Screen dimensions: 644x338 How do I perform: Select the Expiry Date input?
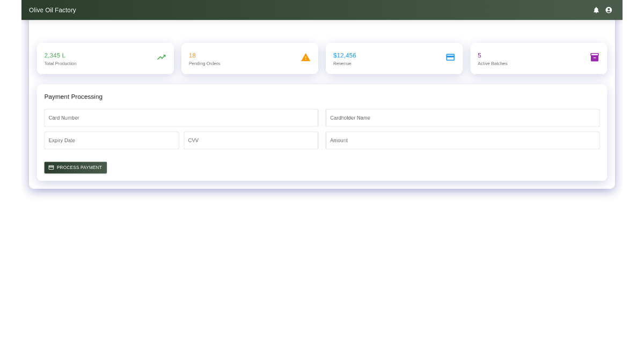click(111, 140)
